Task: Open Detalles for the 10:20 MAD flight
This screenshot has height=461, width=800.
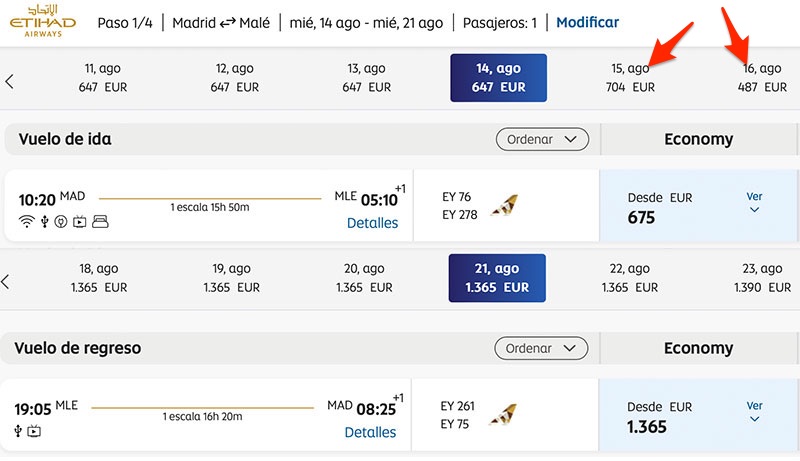Action: pos(372,223)
